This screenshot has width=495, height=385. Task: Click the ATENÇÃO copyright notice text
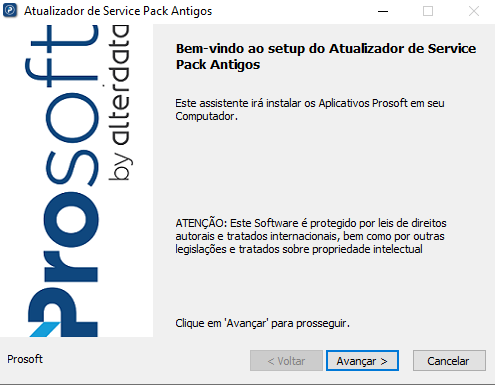pyautogui.click(x=311, y=236)
